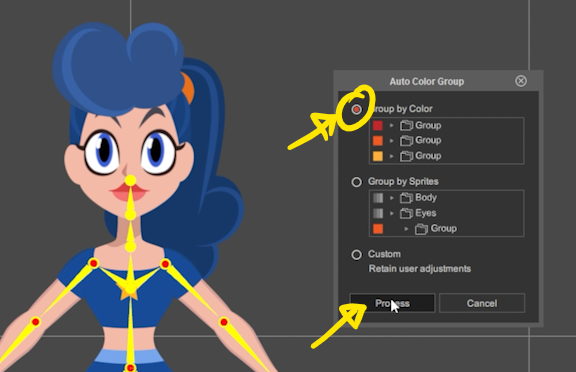The height and width of the screenshot is (372, 576).
Task: Click folder icon beside the red swatch
Action: 406,126
